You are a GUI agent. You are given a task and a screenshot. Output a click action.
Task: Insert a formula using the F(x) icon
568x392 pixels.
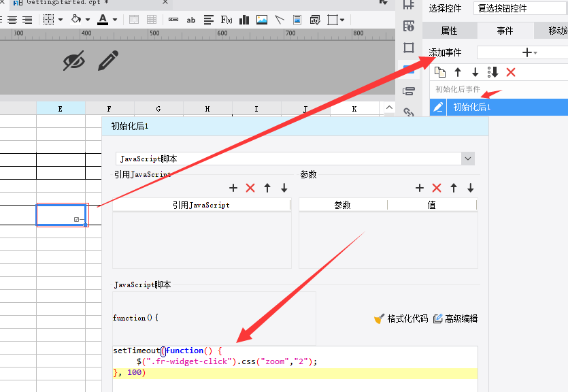[x=227, y=20]
